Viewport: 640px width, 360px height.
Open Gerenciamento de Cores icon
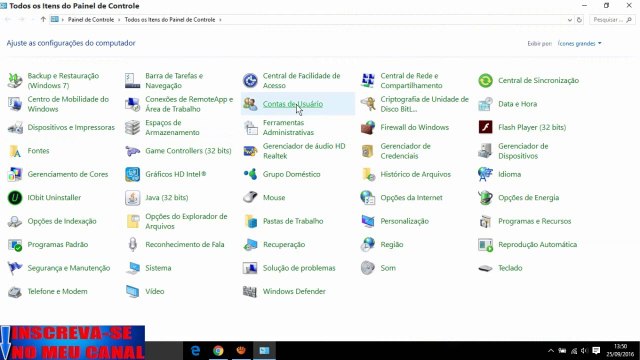[x=15, y=174]
